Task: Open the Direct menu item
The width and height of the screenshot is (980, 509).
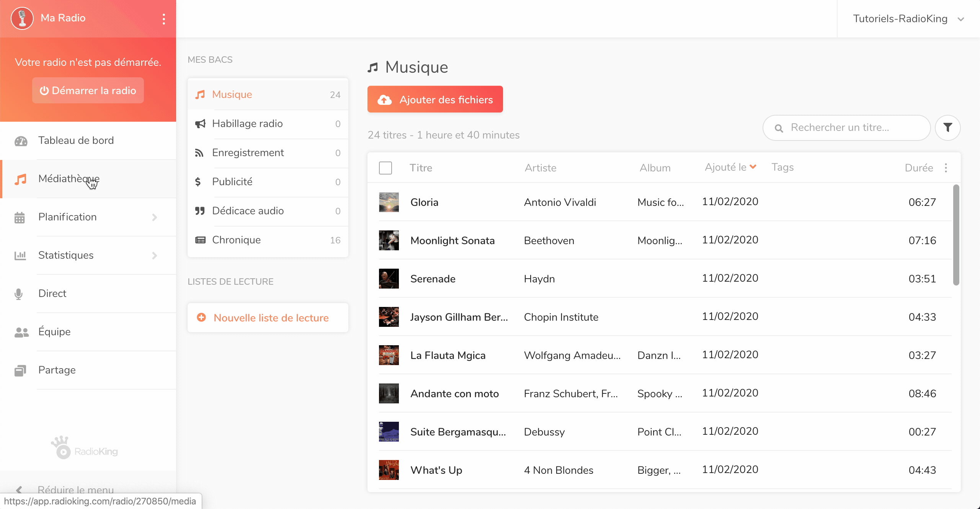Action: pyautogui.click(x=88, y=294)
